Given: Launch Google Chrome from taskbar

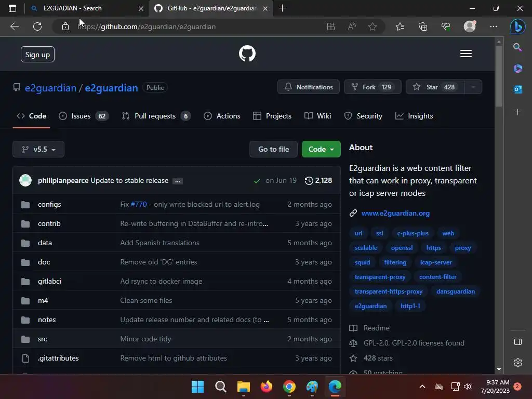Looking at the screenshot, I should [x=289, y=387].
